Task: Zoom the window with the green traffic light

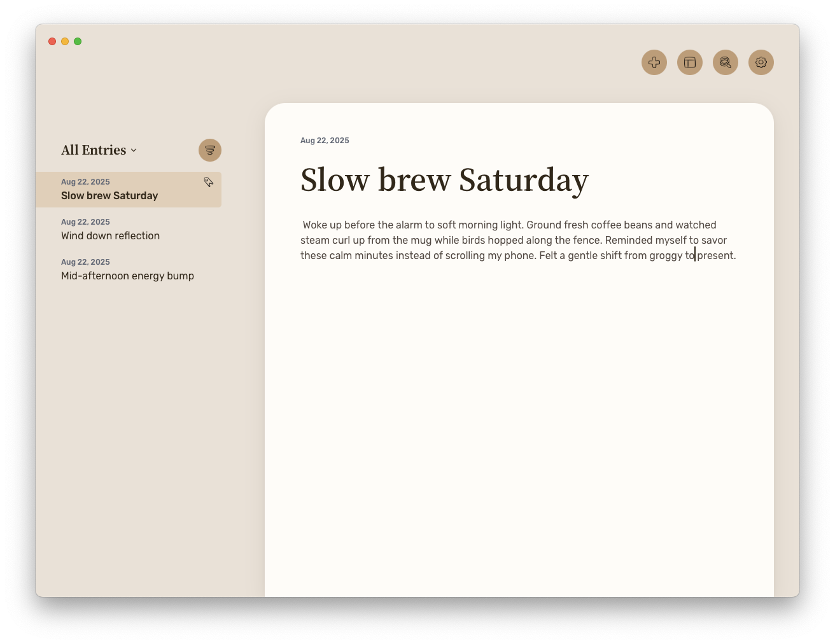Action: pos(78,41)
